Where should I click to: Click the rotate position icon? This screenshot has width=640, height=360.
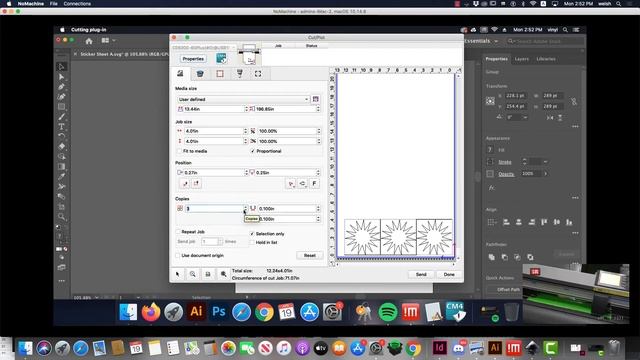[x=302, y=184]
